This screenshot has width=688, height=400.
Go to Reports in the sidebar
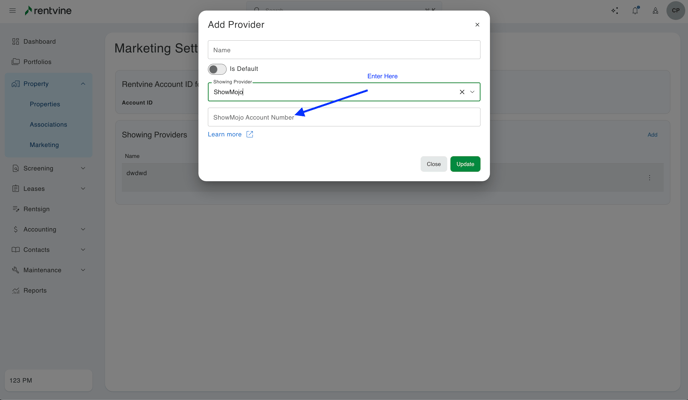point(35,291)
